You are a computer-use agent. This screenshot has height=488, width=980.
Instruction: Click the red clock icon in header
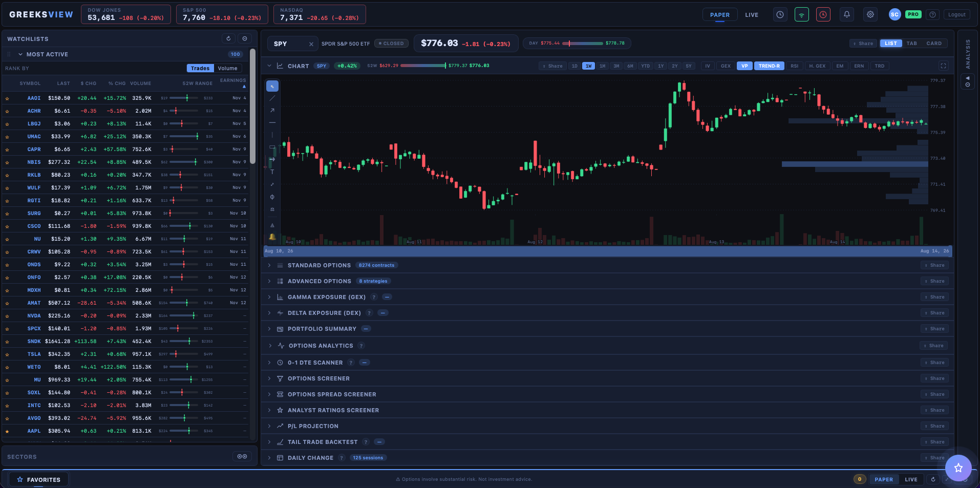pyautogui.click(x=823, y=15)
